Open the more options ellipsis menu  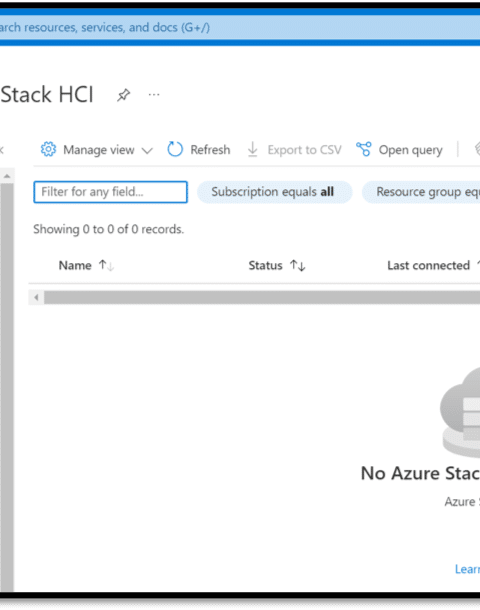(x=154, y=95)
